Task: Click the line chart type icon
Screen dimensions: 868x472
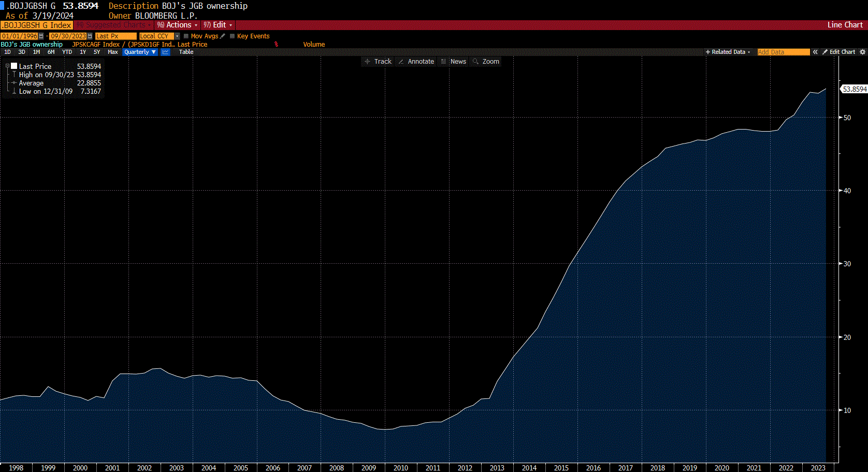Action: 166,52
